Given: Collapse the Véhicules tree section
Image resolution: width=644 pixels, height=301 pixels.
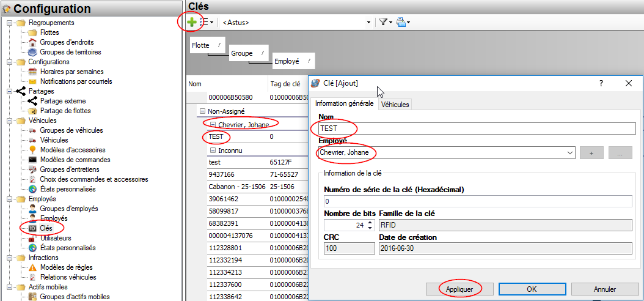Looking at the screenshot, I should coord(9,121).
